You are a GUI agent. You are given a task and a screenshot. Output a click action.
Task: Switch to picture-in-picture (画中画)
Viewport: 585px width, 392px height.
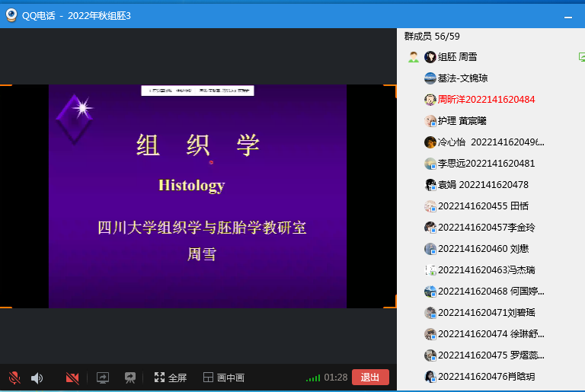(x=223, y=378)
